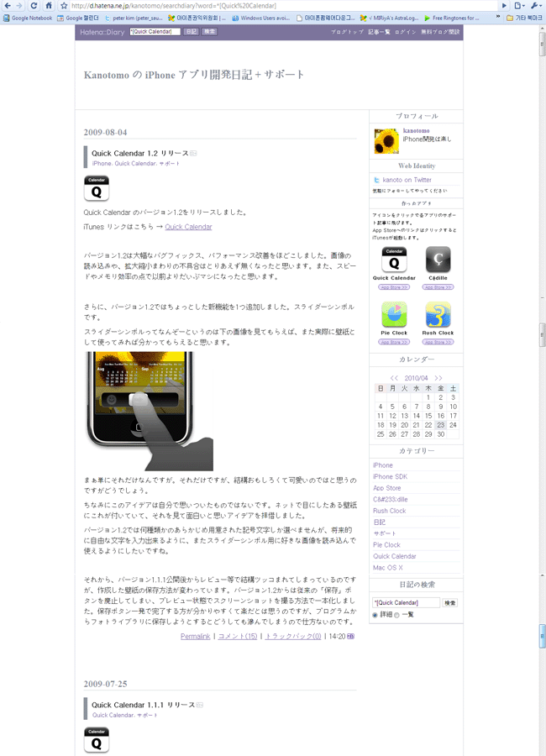Open 記事一覧 in the header
Viewport: 546px width, 756px height.
coord(379,32)
